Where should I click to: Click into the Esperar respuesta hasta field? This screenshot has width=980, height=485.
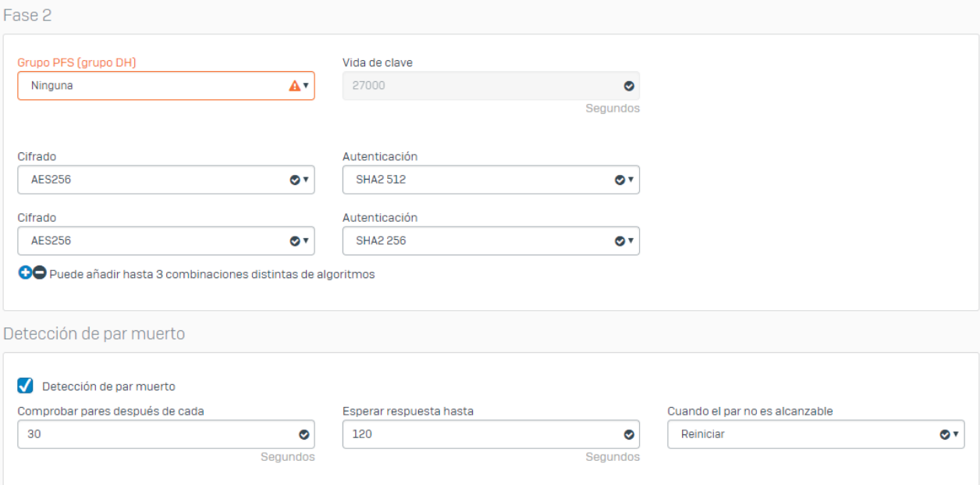[480, 435]
